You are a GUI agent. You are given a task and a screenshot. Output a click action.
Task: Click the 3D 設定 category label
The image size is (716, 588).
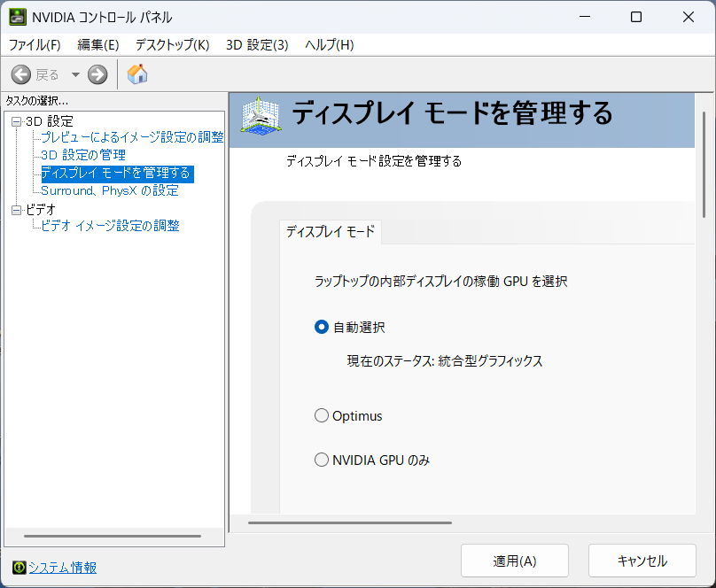50,121
